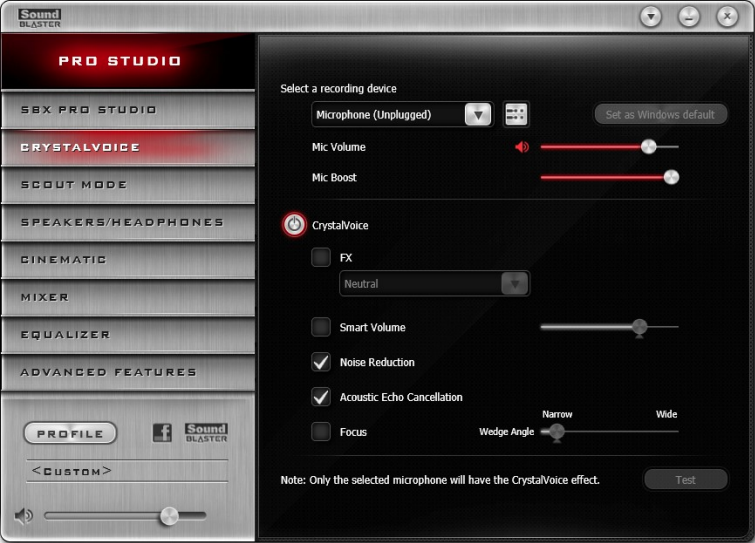
Task: Enable the Focus checkbox
Action: 321,432
